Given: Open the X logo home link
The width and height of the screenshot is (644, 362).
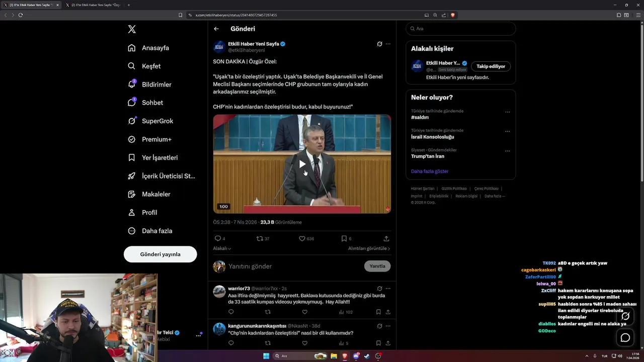Looking at the screenshot, I should (x=132, y=29).
